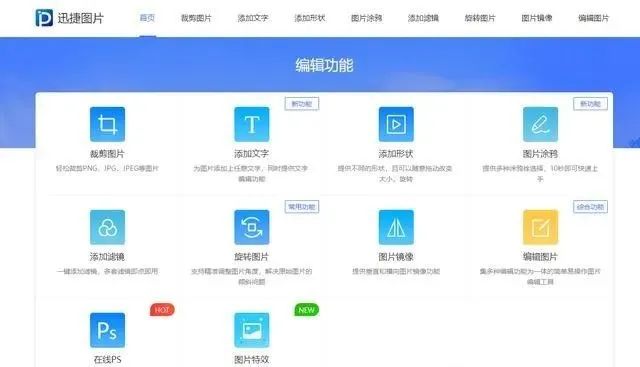This screenshot has width=640, height=367.
Task: Click the 旋转图片 title link in the grid
Action: (x=251, y=257)
